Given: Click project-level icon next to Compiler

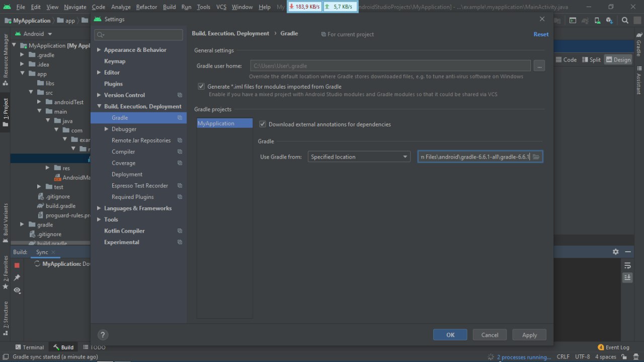Looking at the screenshot, I should [180, 152].
